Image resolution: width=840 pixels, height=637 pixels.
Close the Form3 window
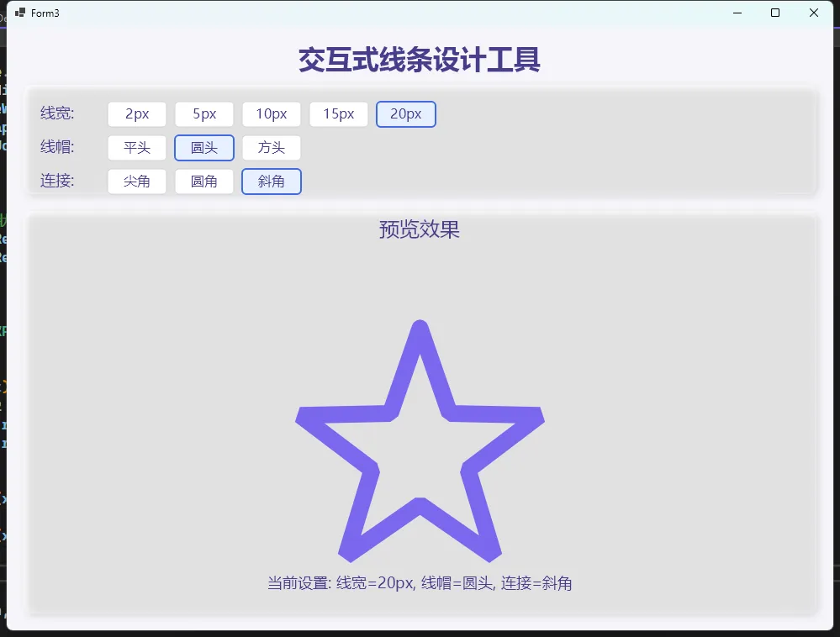(814, 13)
